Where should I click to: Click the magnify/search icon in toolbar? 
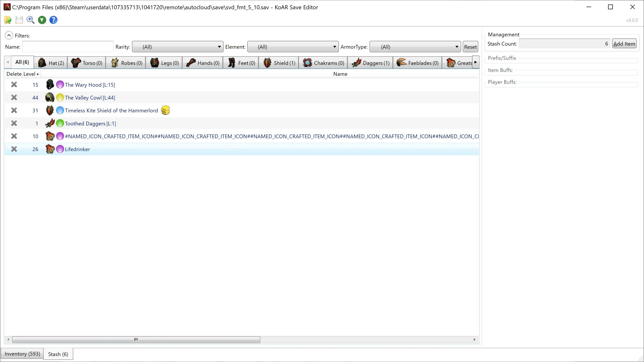(x=30, y=20)
